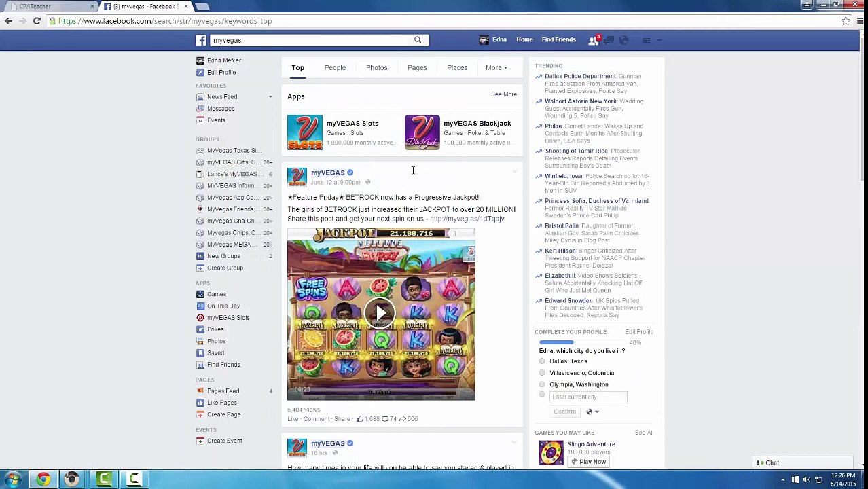The height and width of the screenshot is (489, 868).
Task: Click Share on the BETROCK post
Action: click(342, 419)
